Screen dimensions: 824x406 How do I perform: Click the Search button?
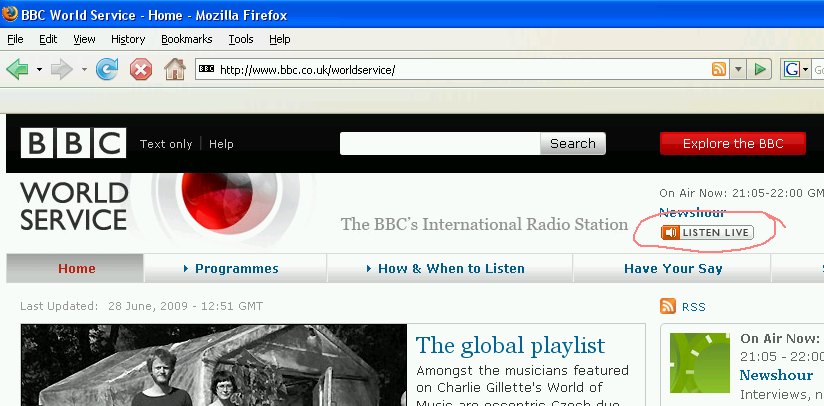(x=573, y=143)
